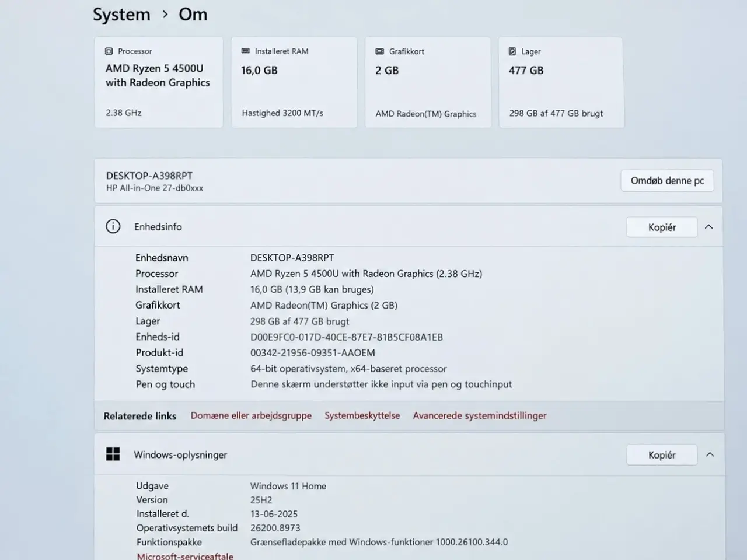Click the Relaterede links label
This screenshot has height=560, width=747.
tap(140, 416)
